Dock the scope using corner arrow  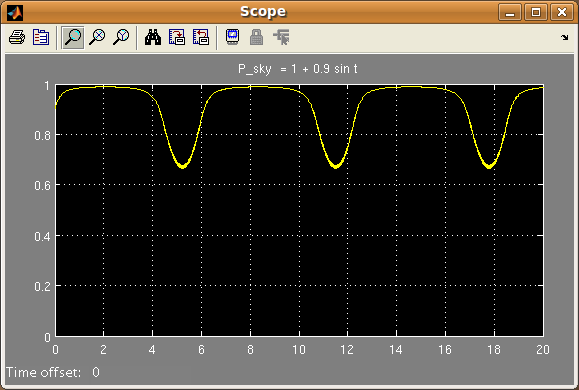pos(565,37)
